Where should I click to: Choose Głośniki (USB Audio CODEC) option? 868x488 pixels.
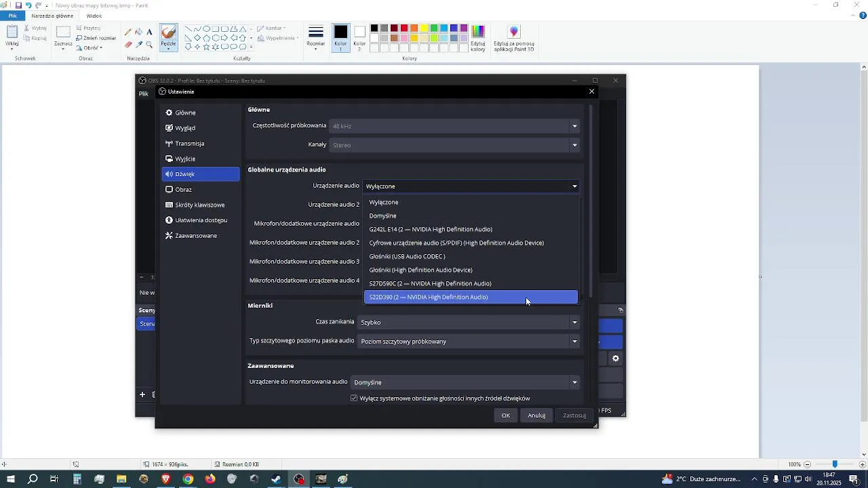point(471,256)
